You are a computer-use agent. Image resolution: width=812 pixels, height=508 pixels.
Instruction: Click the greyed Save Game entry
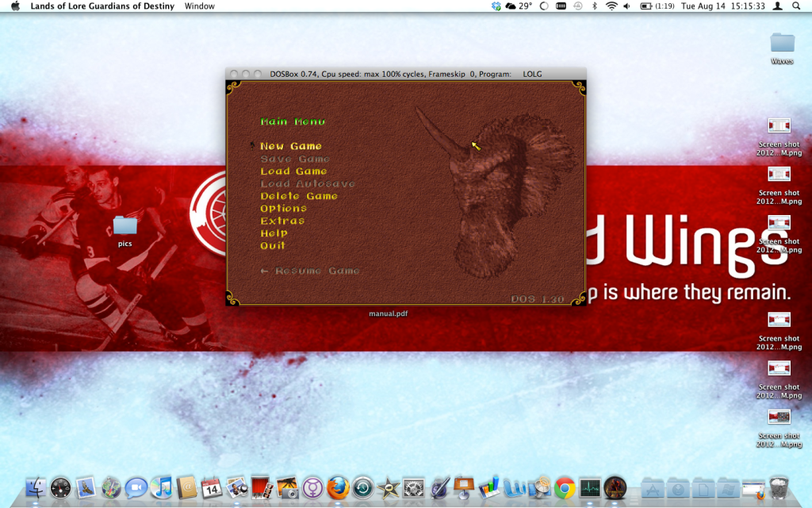[295, 159]
